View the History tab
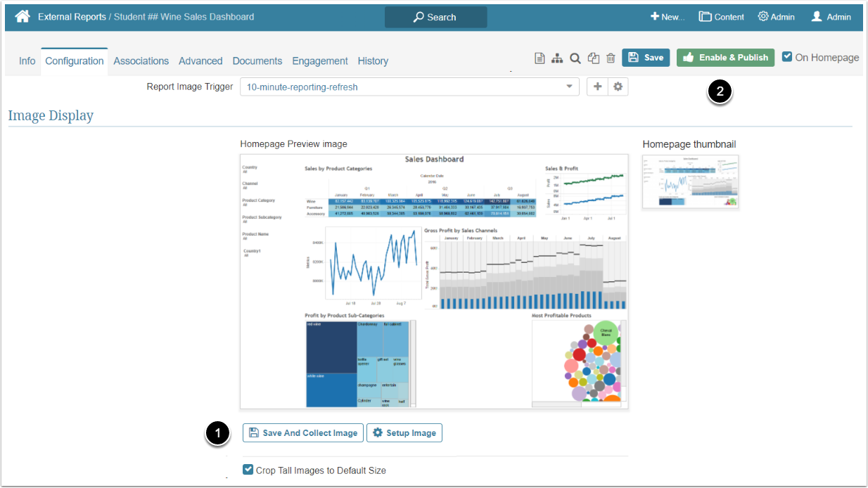The width and height of the screenshot is (868, 488). [373, 61]
